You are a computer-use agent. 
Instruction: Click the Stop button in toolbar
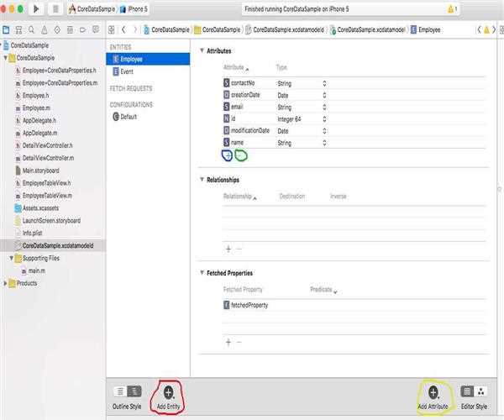point(55,8)
